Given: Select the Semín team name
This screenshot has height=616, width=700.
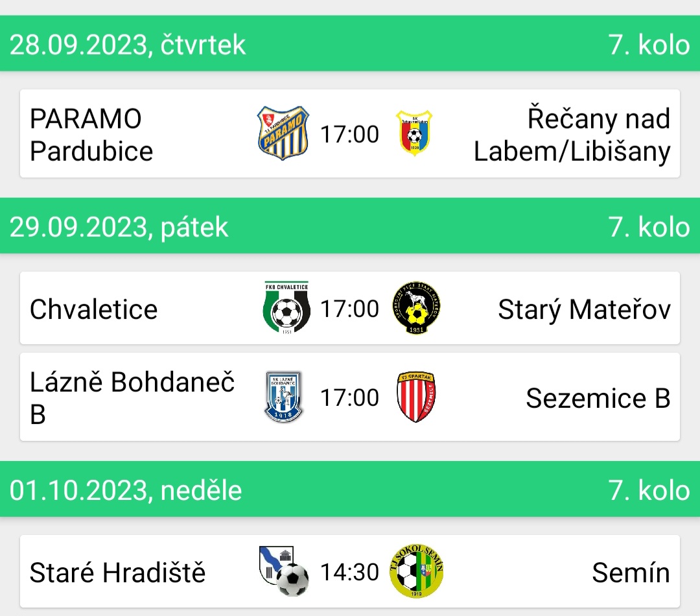Looking at the screenshot, I should coord(631,572).
